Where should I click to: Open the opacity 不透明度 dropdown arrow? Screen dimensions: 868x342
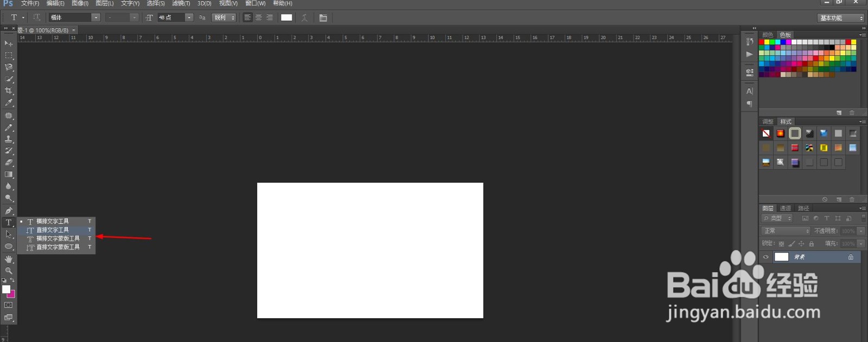pos(861,231)
